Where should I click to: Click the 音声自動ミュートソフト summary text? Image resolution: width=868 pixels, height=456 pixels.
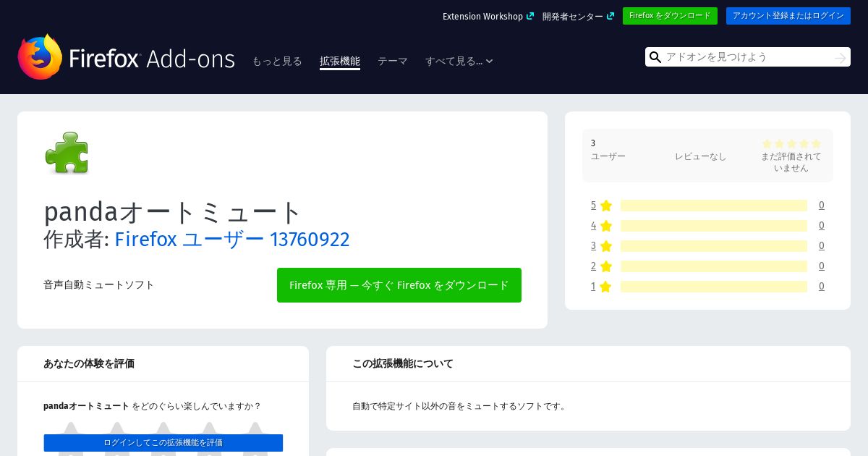[99, 285]
